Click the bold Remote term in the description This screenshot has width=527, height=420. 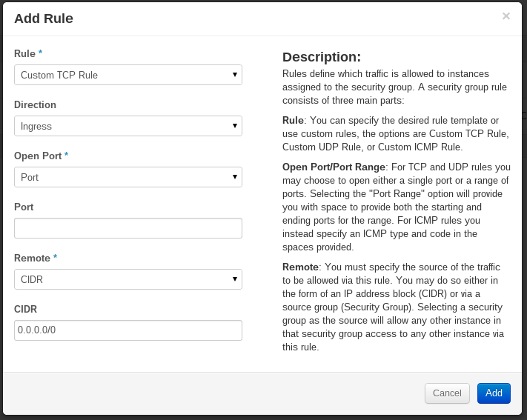click(x=300, y=267)
